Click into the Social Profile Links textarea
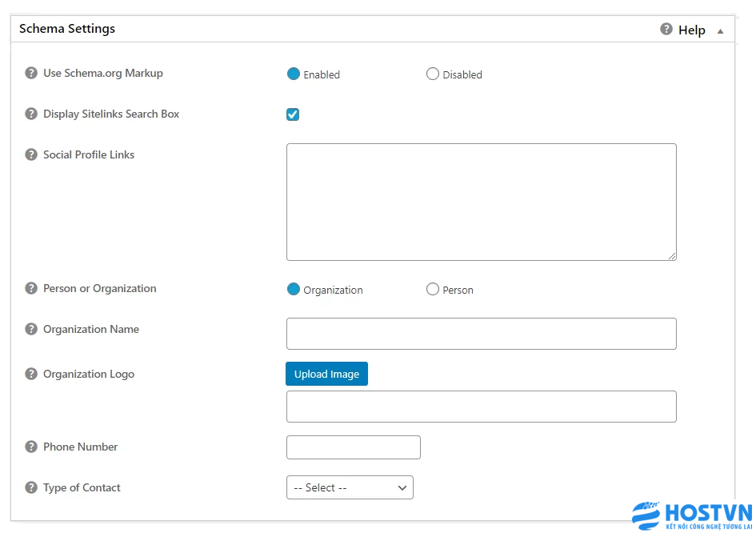The image size is (756, 537). [x=481, y=202]
